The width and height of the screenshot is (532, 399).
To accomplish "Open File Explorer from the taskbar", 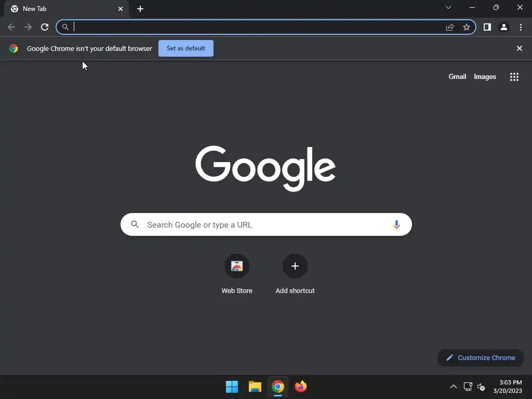I will click(255, 387).
